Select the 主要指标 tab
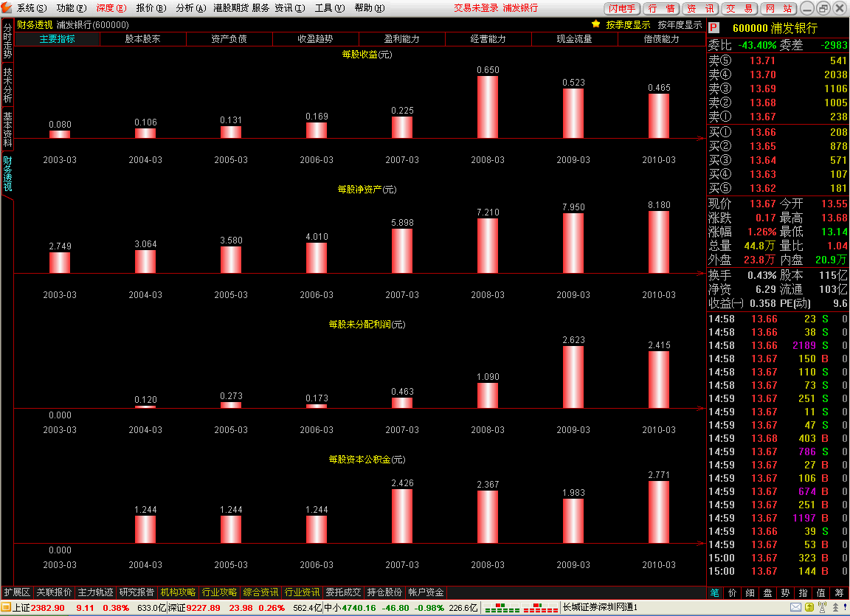Viewport: 850px width, 616px height. 57,39
